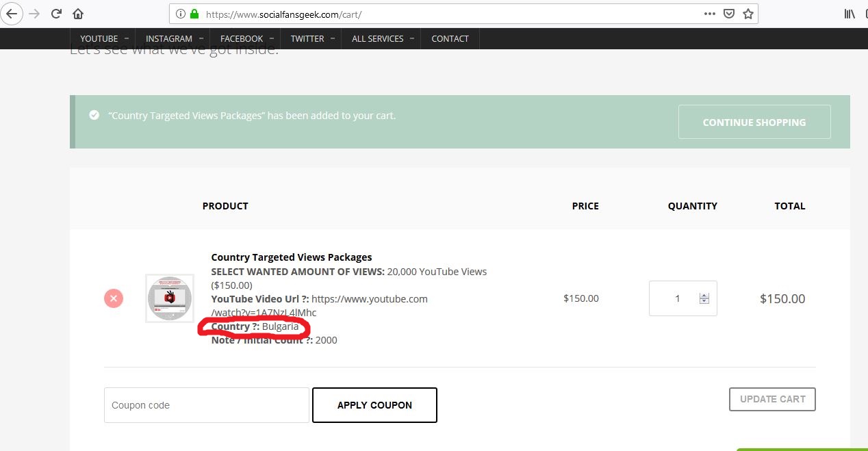The width and height of the screenshot is (868, 451).
Task: Bookmark this page with the star
Action: pyautogui.click(x=748, y=14)
